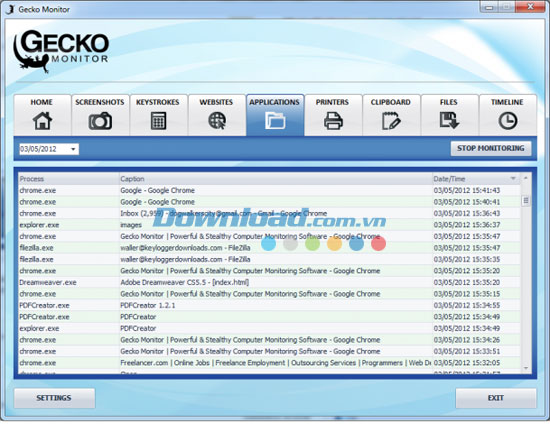Open the Home house icon
Viewport: 550px width, 433px height.
(x=42, y=121)
